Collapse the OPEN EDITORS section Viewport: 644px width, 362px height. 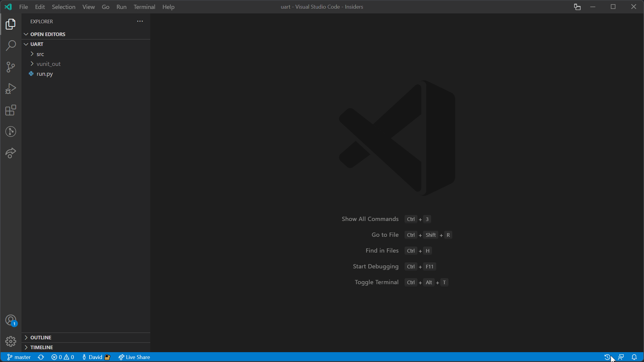pyautogui.click(x=86, y=34)
